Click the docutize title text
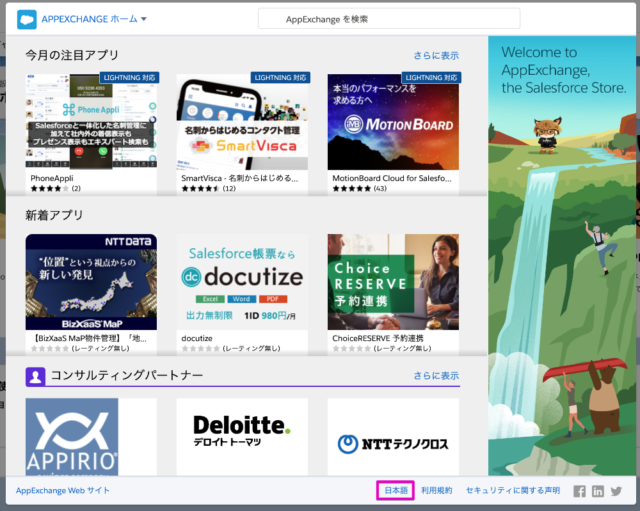The width and height of the screenshot is (640, 511). 197,338
